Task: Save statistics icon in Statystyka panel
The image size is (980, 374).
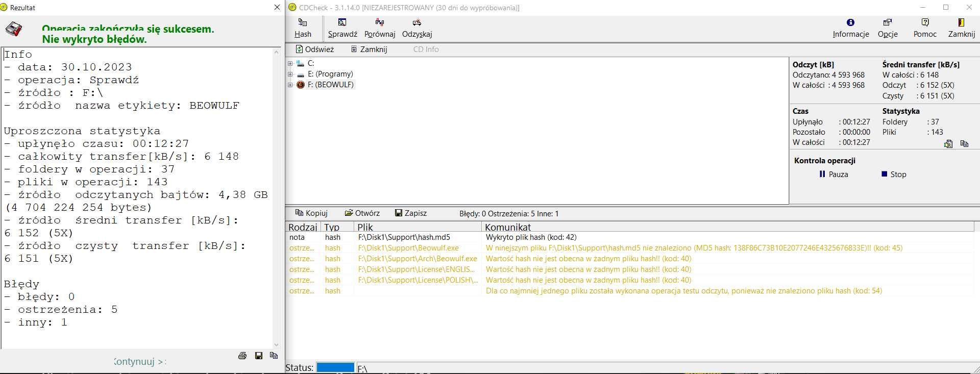Action: [x=948, y=144]
